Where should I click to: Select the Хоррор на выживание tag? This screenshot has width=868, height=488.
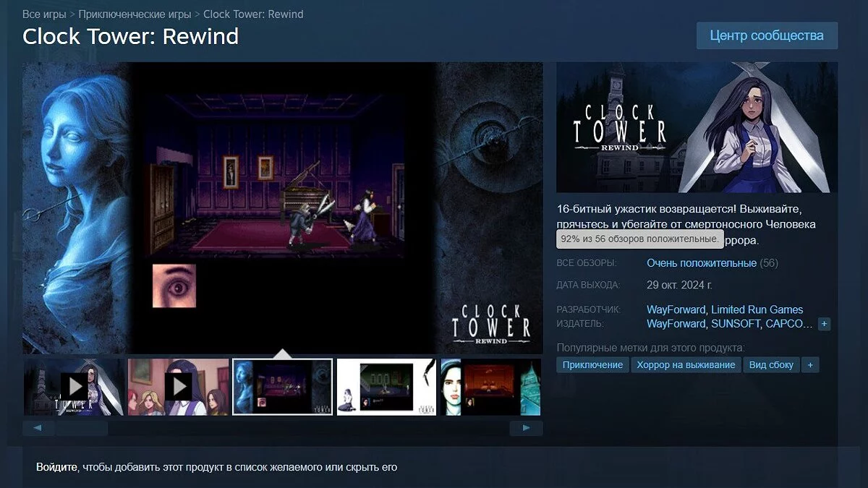[686, 365]
